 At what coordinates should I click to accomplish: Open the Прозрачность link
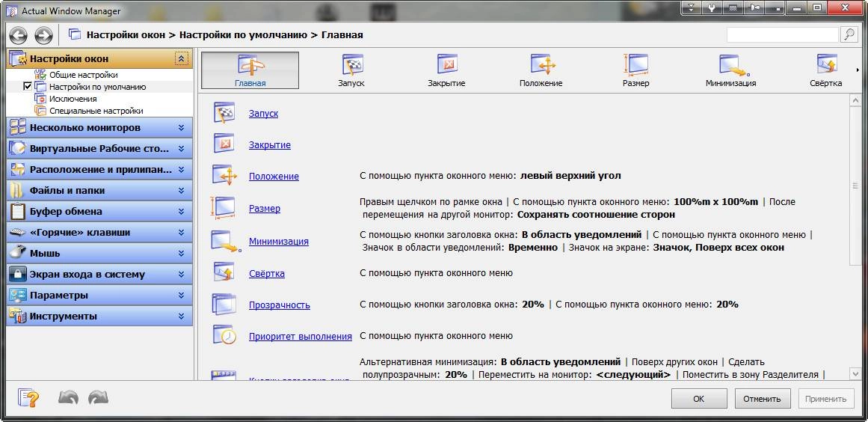279,305
